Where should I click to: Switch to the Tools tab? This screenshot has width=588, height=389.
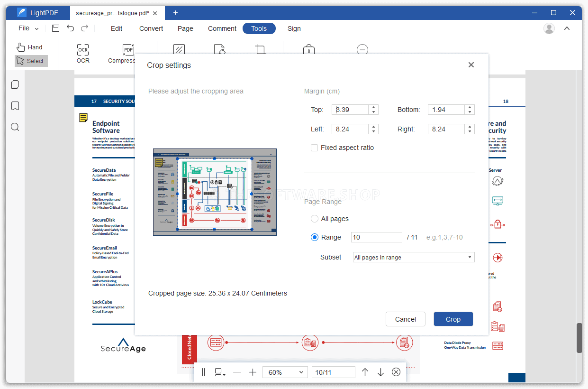[259, 28]
